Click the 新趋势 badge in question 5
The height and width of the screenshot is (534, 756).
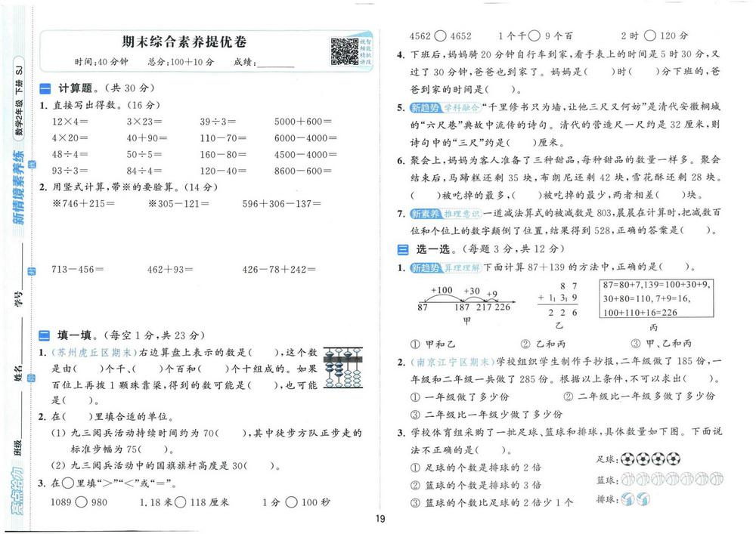(x=425, y=107)
